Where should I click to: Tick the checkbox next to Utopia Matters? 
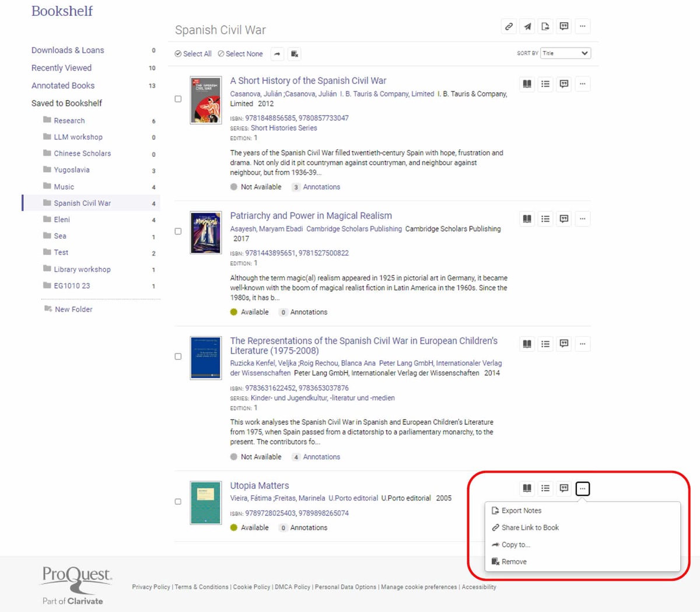[178, 501]
